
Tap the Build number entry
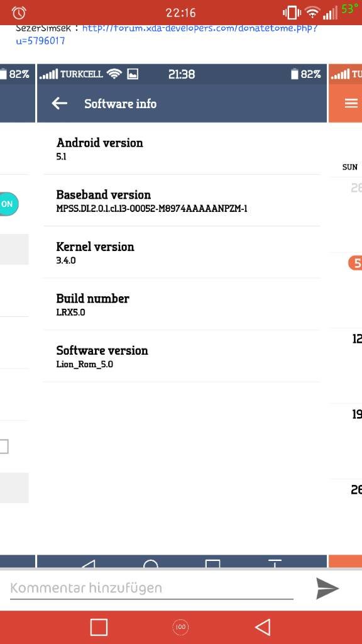tap(182, 304)
